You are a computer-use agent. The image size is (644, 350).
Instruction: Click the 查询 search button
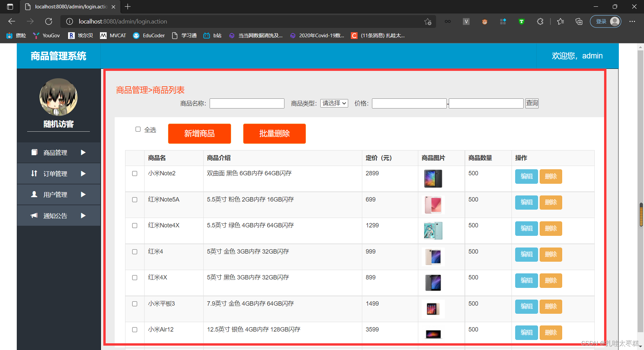[532, 103]
